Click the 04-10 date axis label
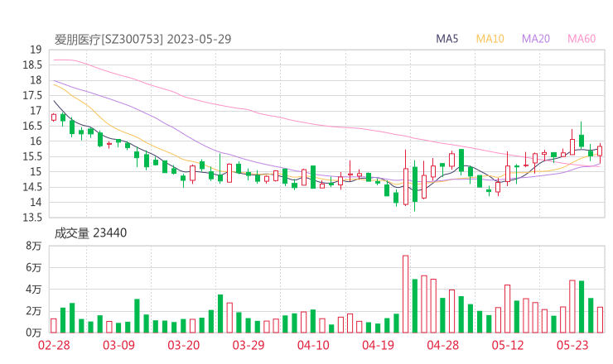Viewport: 613px width, 364px height. click(313, 345)
